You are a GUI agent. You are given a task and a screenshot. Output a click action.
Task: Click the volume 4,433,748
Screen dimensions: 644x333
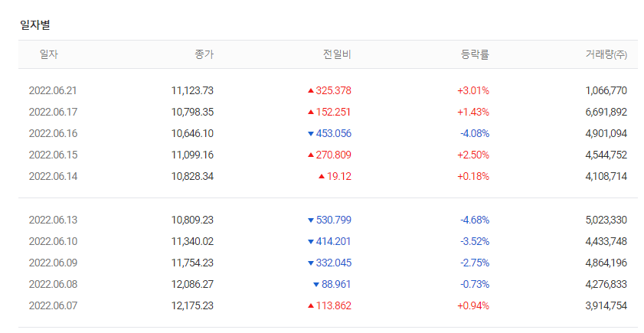pyautogui.click(x=606, y=241)
